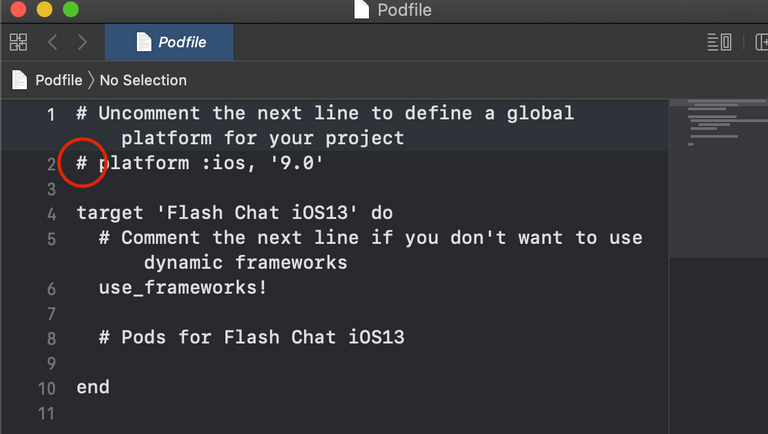Screen dimensions: 768x434
Task: Click the Podfile tab document icon
Action: 144,42
